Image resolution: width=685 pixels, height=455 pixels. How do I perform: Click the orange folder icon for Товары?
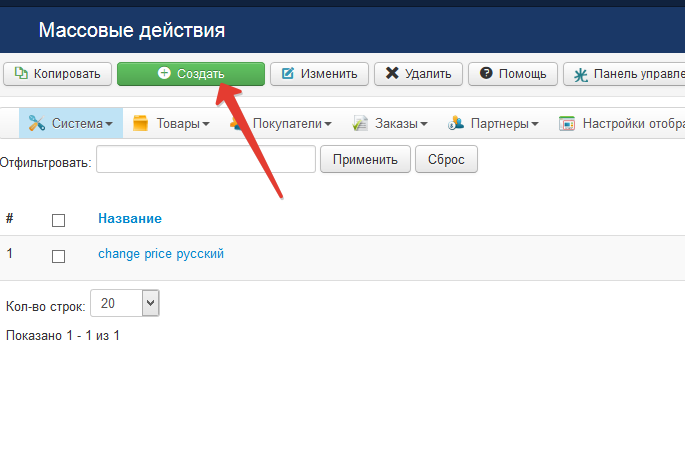[x=140, y=123]
